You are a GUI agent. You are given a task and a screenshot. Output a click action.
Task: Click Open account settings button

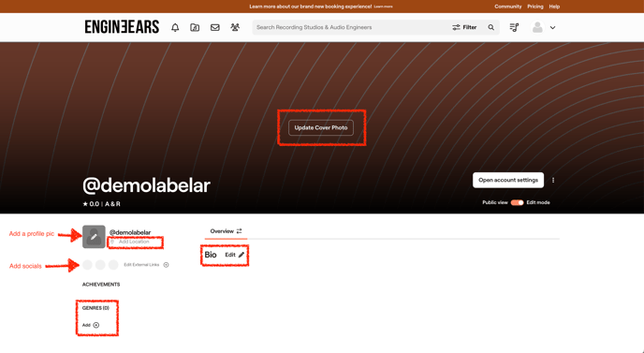pos(508,180)
